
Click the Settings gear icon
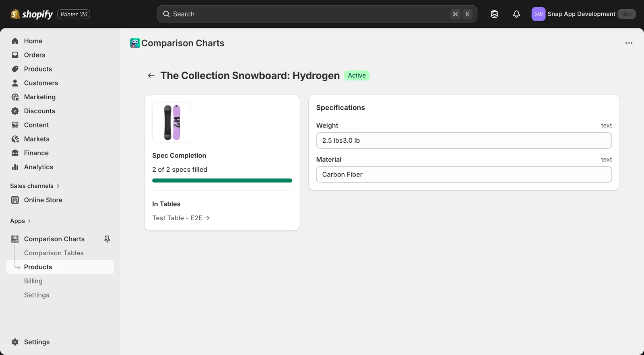coord(15,342)
